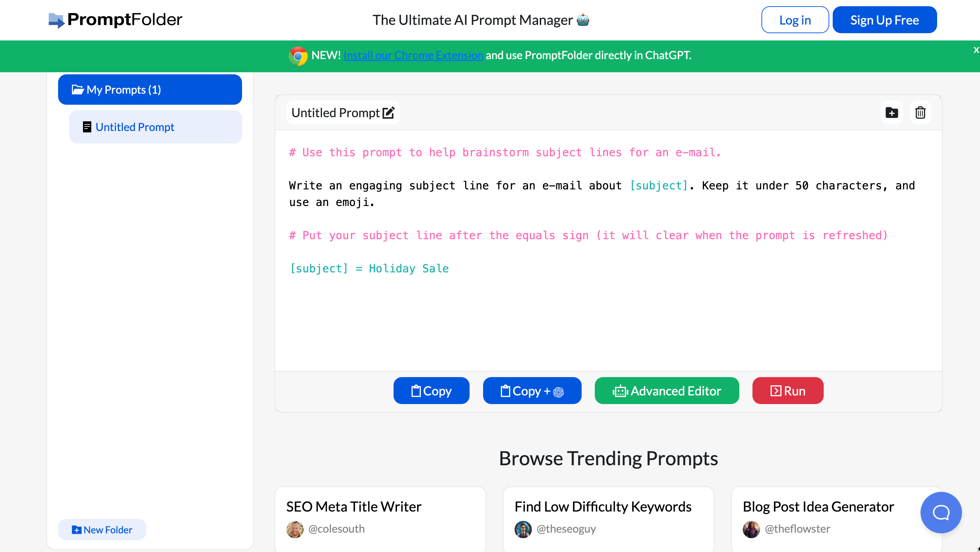Viewport: 980px width, 552px height.
Task: Click the @colesouth avatar
Action: tap(295, 530)
